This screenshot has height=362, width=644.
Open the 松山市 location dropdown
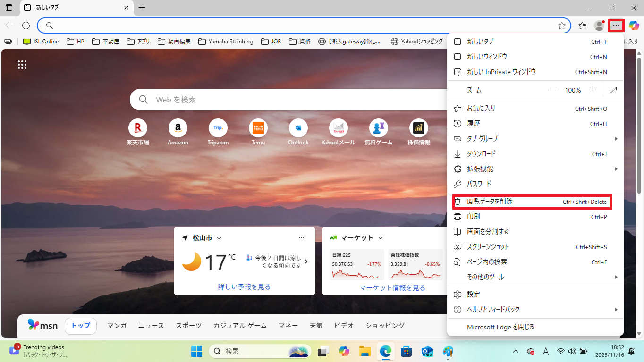pyautogui.click(x=219, y=238)
